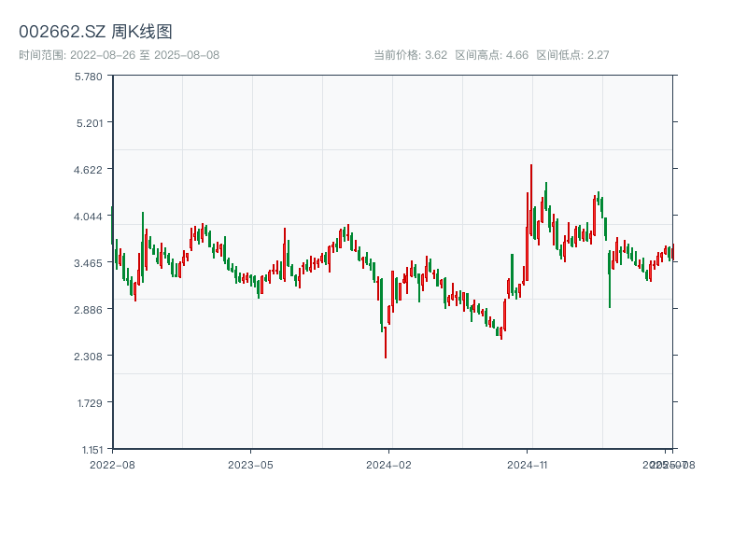Click the 时间范围 date range text
The width and height of the screenshot is (747, 560).
(119, 55)
